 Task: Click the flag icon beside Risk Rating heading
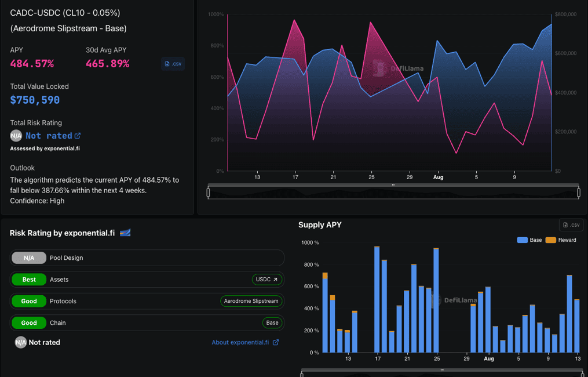(125, 233)
